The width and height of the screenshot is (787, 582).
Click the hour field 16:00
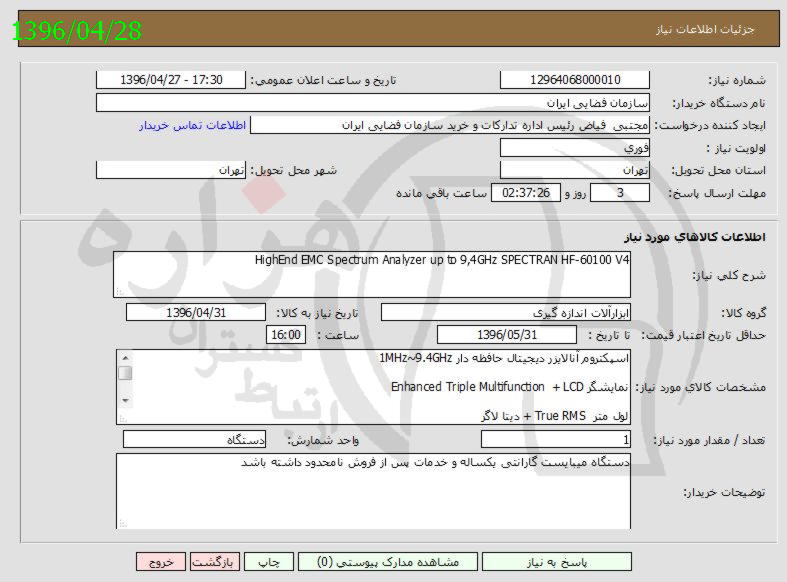coord(286,335)
